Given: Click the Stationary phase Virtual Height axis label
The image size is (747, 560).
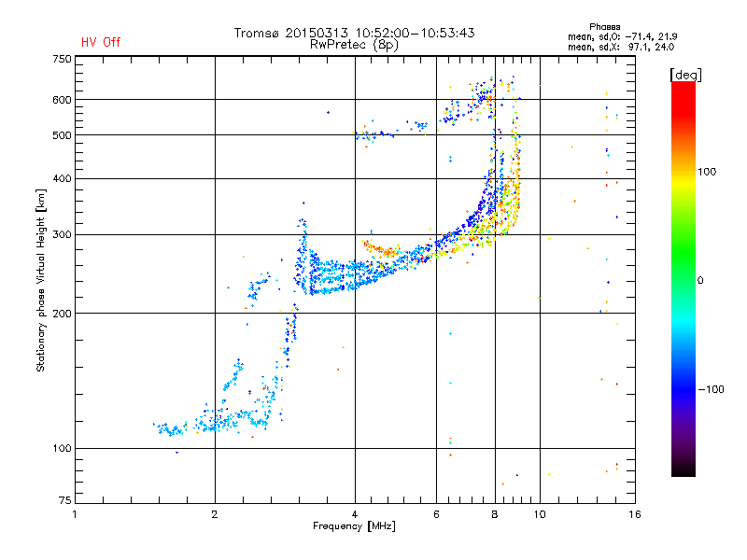Looking at the screenshot, I should click(41, 280).
